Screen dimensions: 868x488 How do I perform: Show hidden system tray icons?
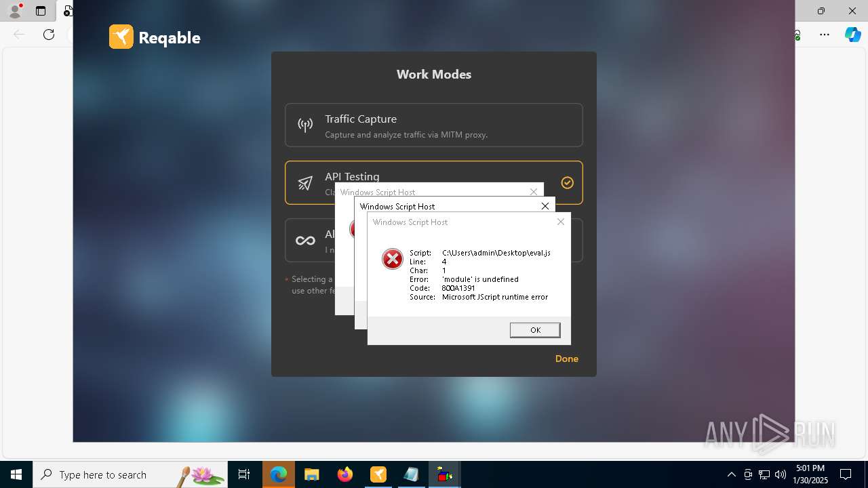pos(731,474)
